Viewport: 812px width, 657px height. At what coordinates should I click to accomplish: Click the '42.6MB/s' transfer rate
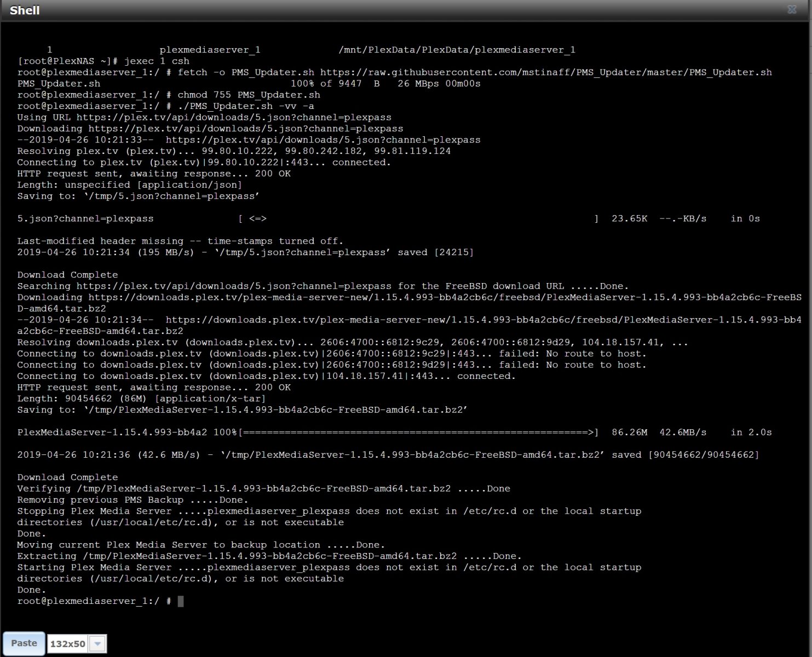click(x=683, y=433)
